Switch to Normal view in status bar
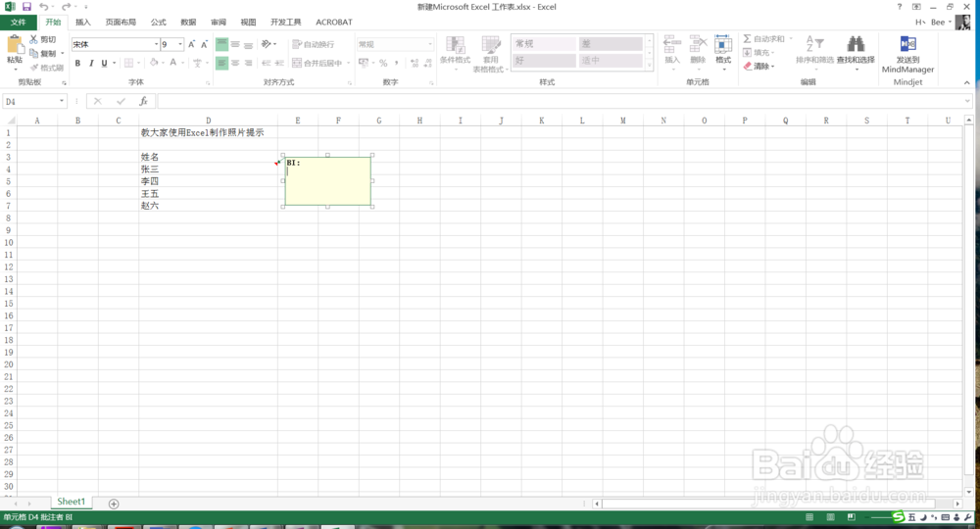 pos(809,517)
